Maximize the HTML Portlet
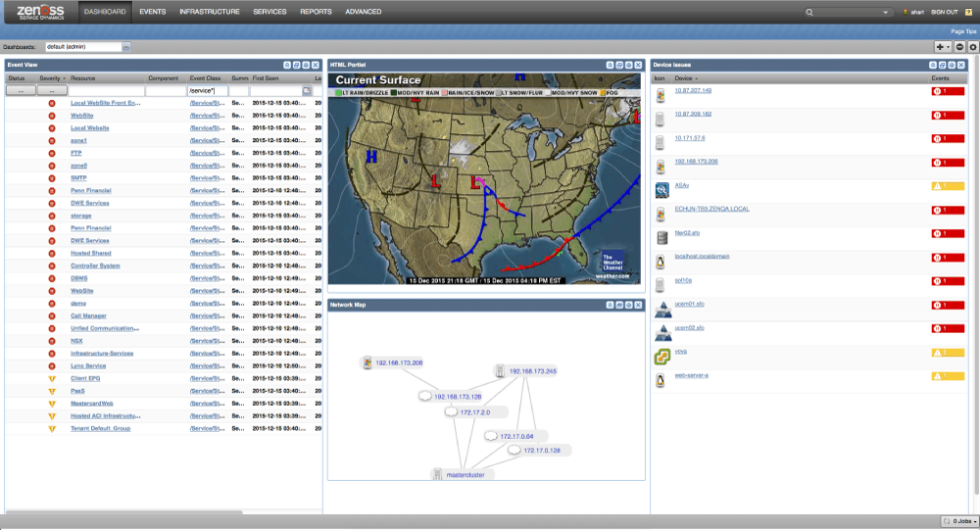Image resolution: width=980 pixels, height=530 pixels. point(619,65)
